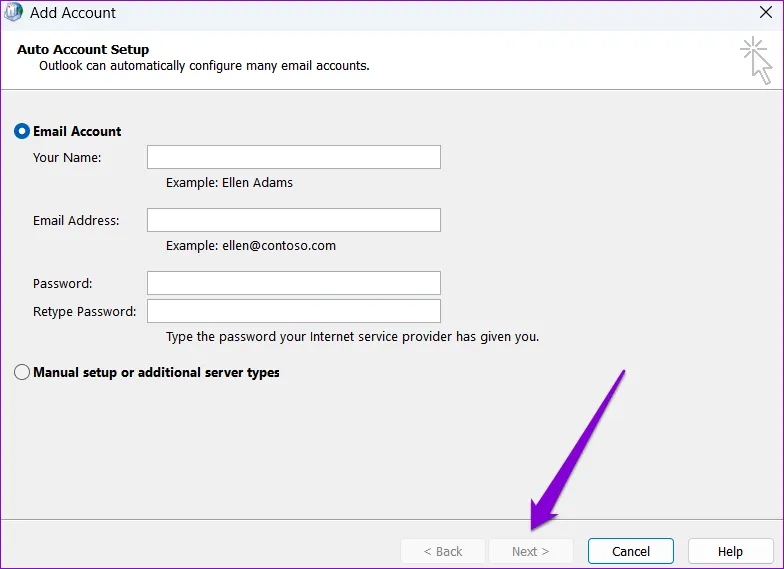The image size is (784, 569).
Task: Click the 'Email Address:' label
Action: click(x=76, y=221)
